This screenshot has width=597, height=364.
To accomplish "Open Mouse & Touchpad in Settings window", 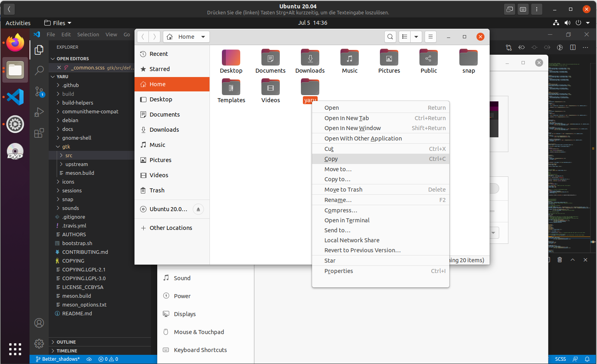I will (206, 332).
